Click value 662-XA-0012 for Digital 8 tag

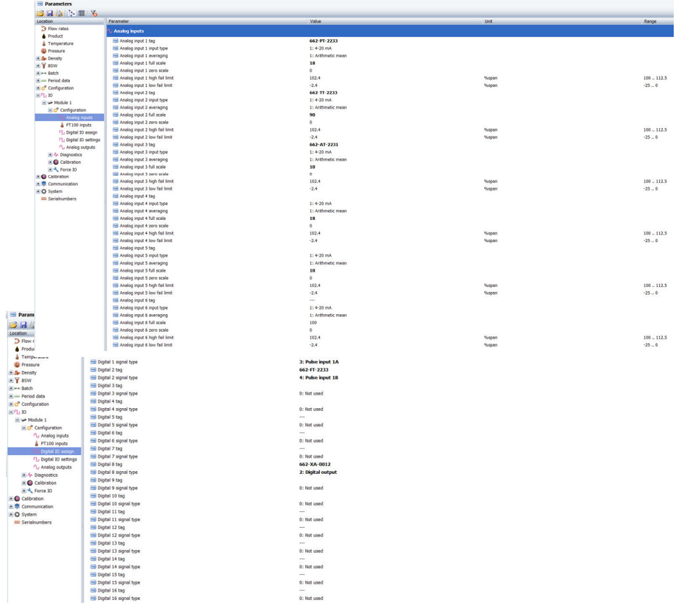pyautogui.click(x=315, y=464)
